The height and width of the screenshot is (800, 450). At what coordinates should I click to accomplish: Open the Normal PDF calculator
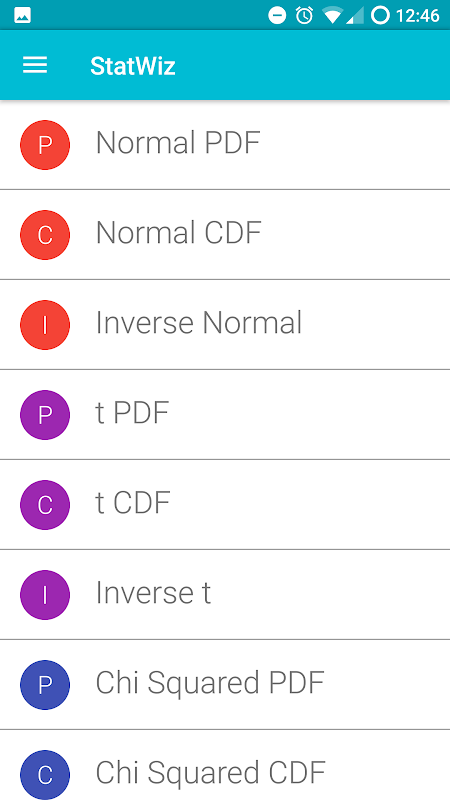(225, 145)
